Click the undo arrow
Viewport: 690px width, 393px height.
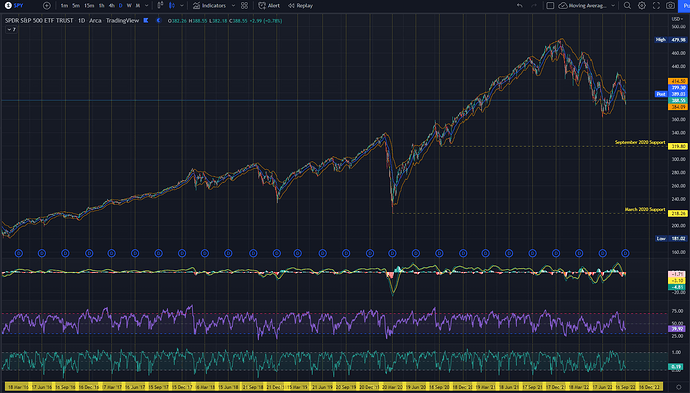520,6
